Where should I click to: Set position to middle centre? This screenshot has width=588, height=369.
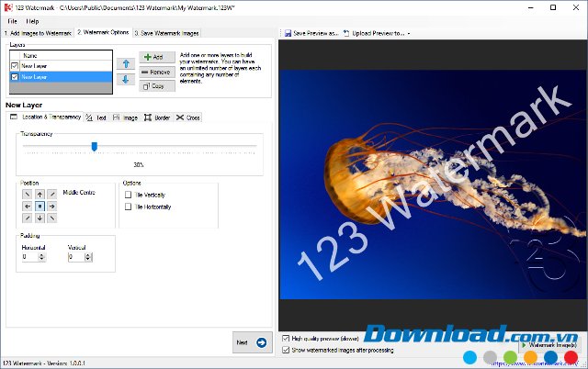tap(40, 206)
